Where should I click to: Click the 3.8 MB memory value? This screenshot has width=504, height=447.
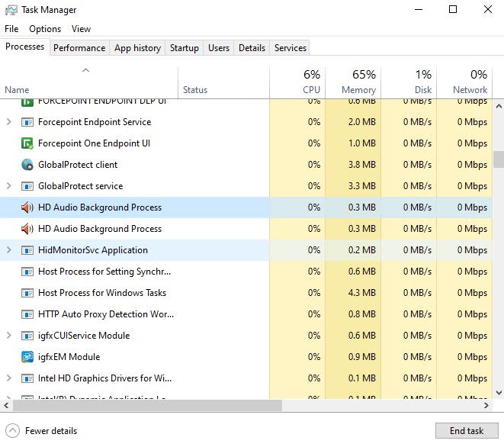point(362,165)
